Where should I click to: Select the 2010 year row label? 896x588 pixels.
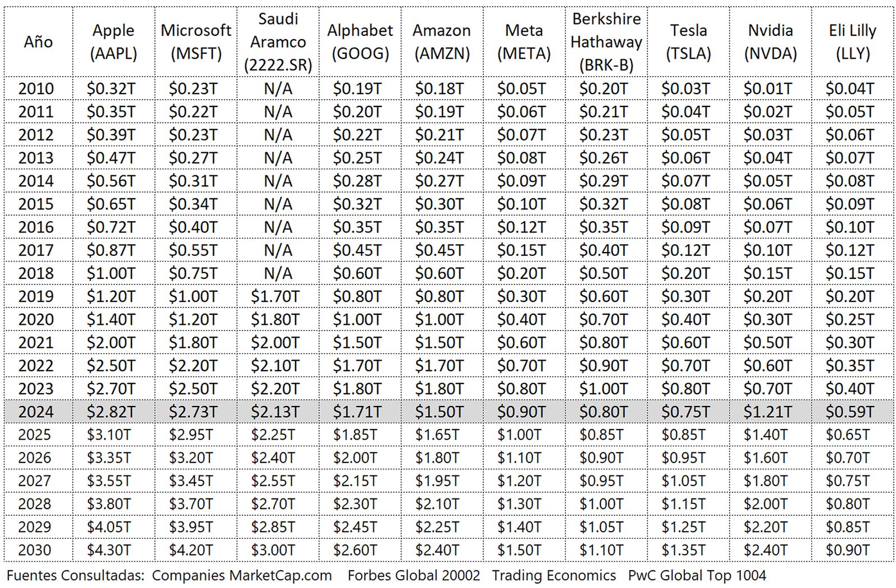tap(36, 88)
